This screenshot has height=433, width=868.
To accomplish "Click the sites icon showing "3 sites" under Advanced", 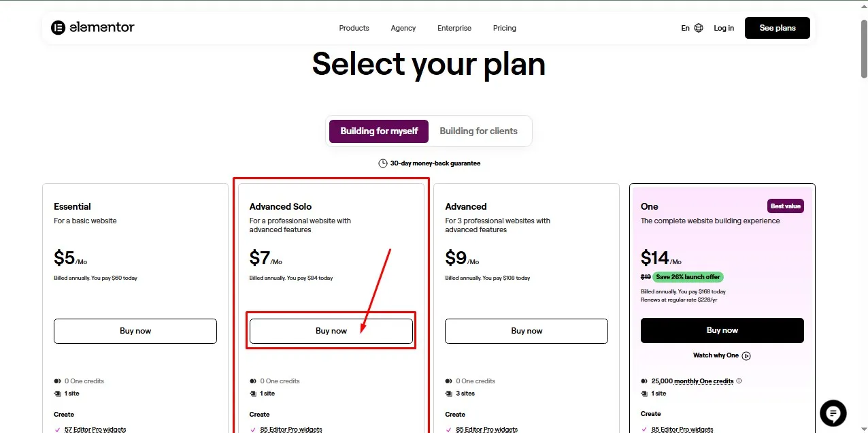I will 448,394.
